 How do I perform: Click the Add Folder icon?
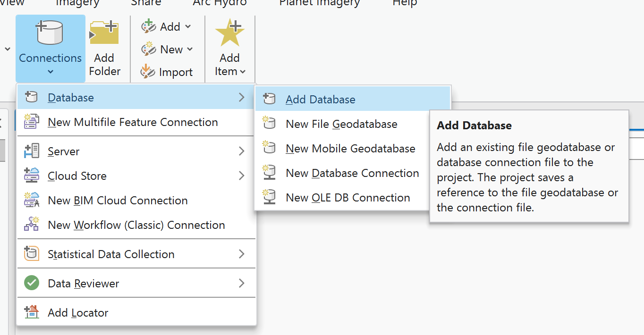pos(104,33)
